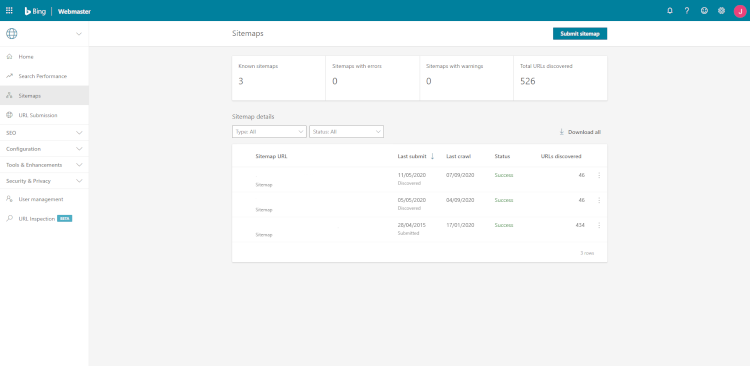
Task: Click the URL Submission globe icon
Action: [9, 115]
